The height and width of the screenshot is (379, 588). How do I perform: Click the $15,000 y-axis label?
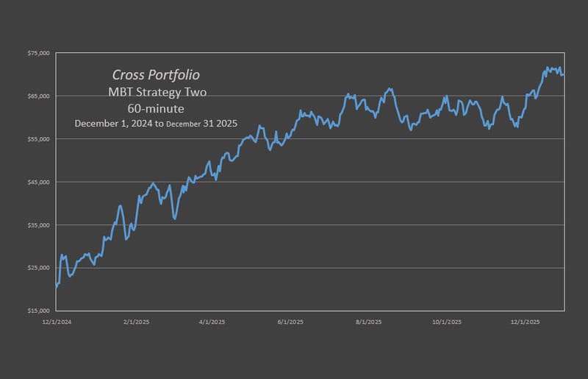tap(37, 310)
